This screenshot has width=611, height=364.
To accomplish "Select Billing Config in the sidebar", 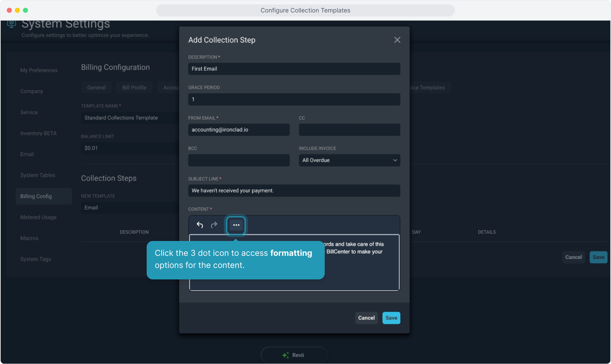I will coord(36,196).
